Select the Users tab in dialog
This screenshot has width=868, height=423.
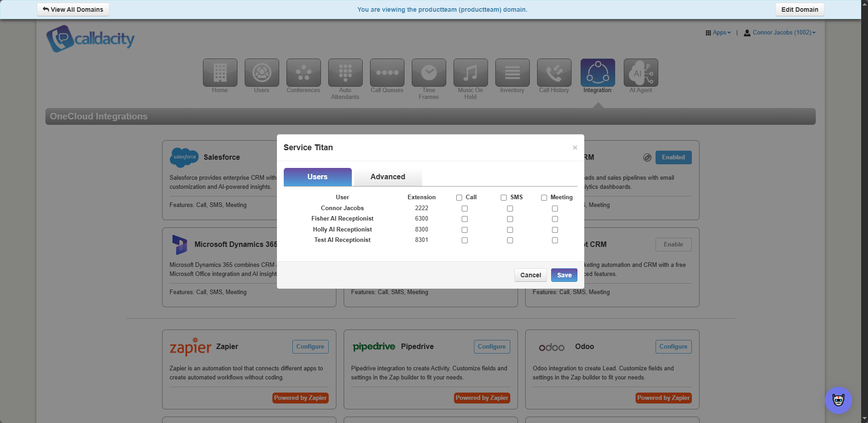317,177
